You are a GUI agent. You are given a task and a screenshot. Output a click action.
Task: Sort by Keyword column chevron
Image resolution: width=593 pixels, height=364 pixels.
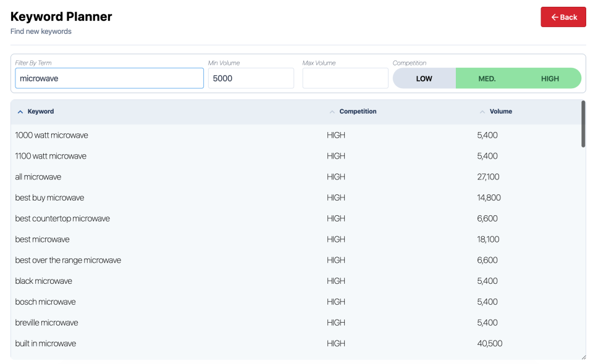20,112
